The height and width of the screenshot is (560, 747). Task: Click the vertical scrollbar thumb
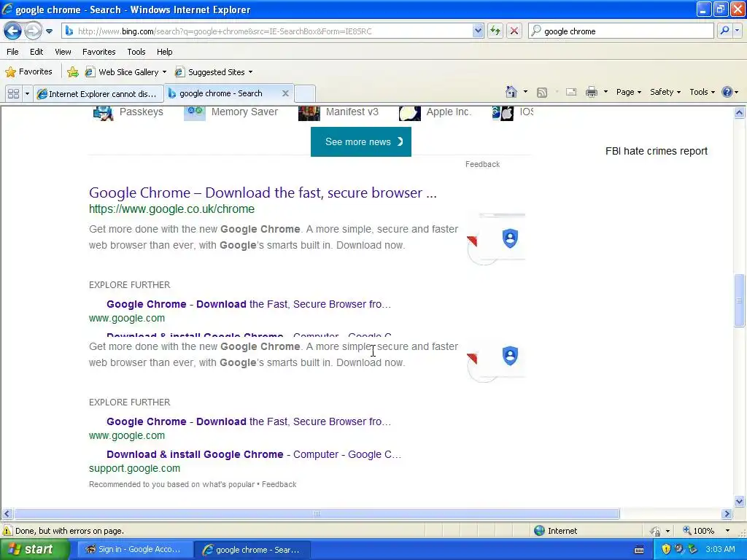[739, 300]
